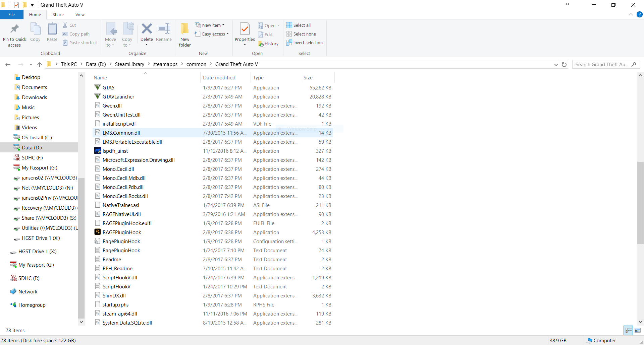Click Select all button
The width and height of the screenshot is (644, 345).
[x=299, y=25]
